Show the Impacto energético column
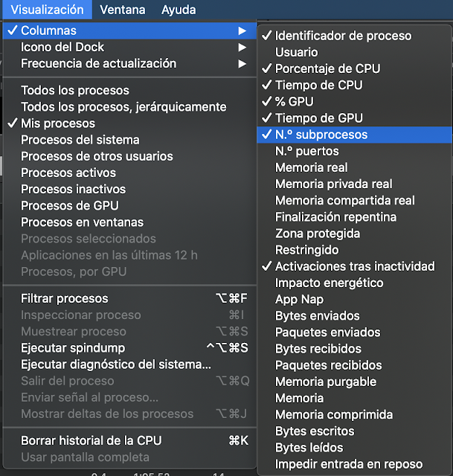Image resolution: width=453 pixels, height=476 pixels. point(329,283)
